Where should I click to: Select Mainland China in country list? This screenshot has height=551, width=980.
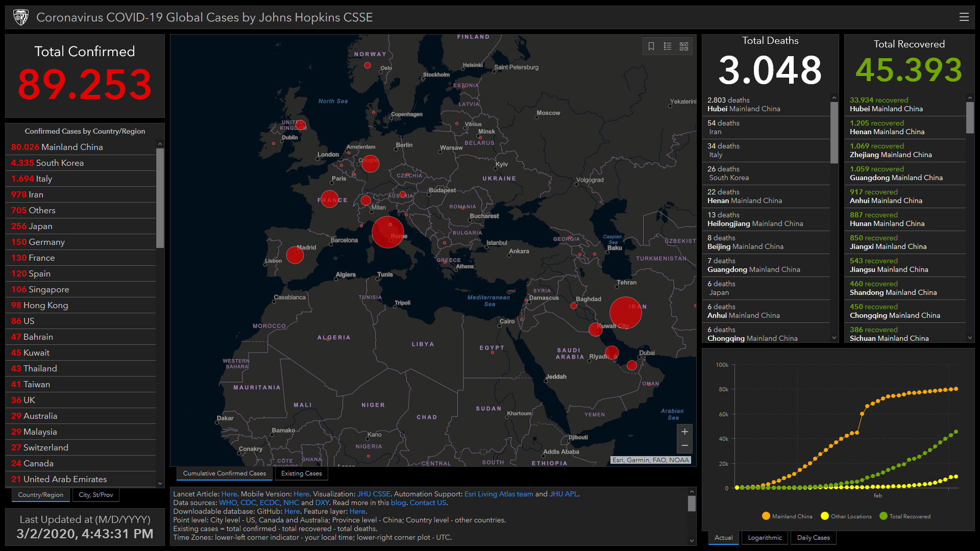81,147
